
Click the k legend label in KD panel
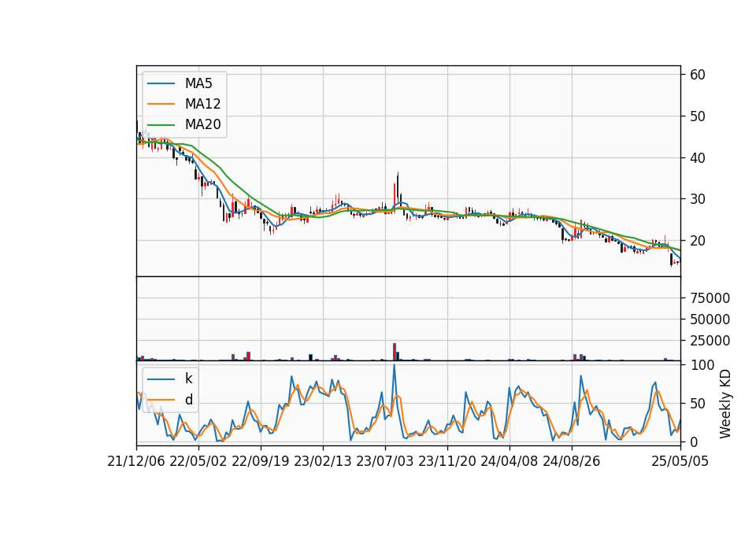point(188,379)
